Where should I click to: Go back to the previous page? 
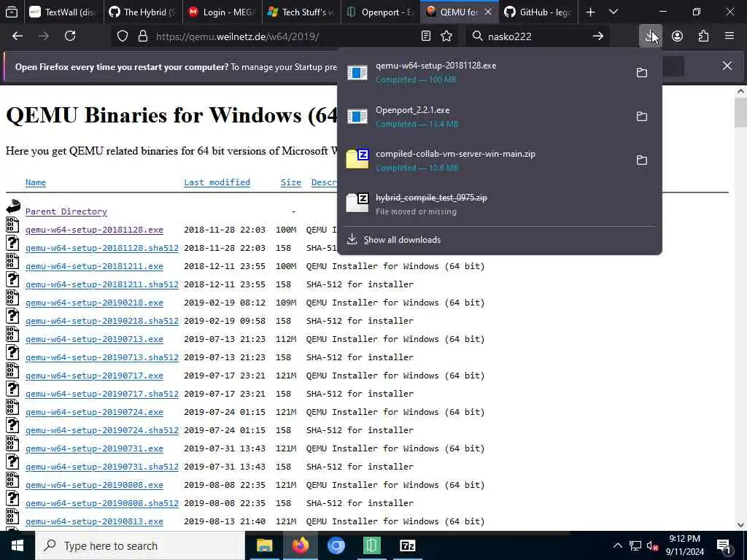18,36
